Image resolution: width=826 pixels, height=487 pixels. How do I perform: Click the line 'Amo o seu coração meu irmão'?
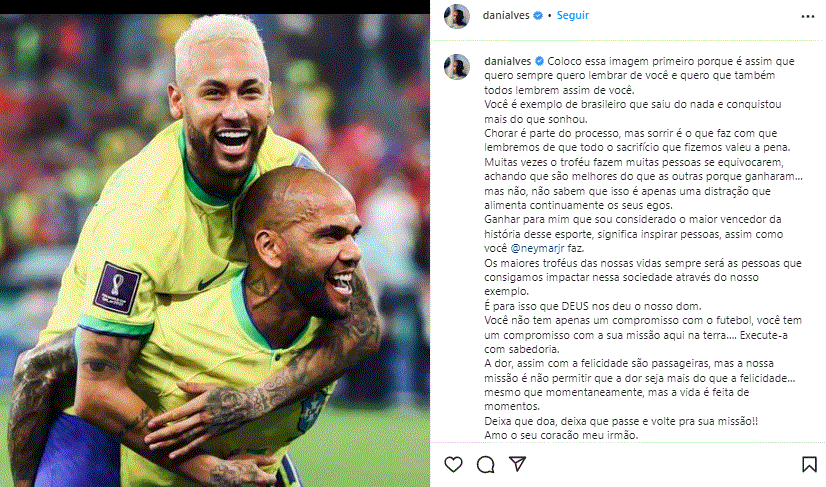tap(561, 435)
